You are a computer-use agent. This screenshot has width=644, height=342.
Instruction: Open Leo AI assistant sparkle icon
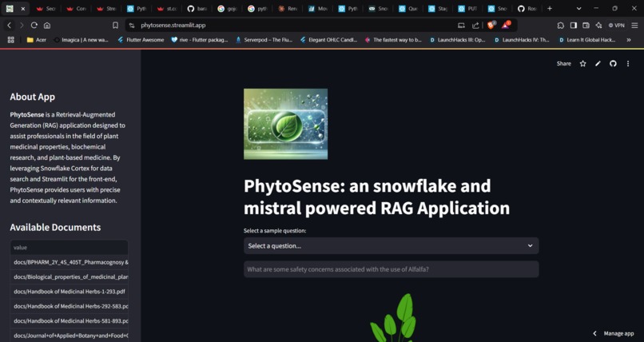[598, 26]
